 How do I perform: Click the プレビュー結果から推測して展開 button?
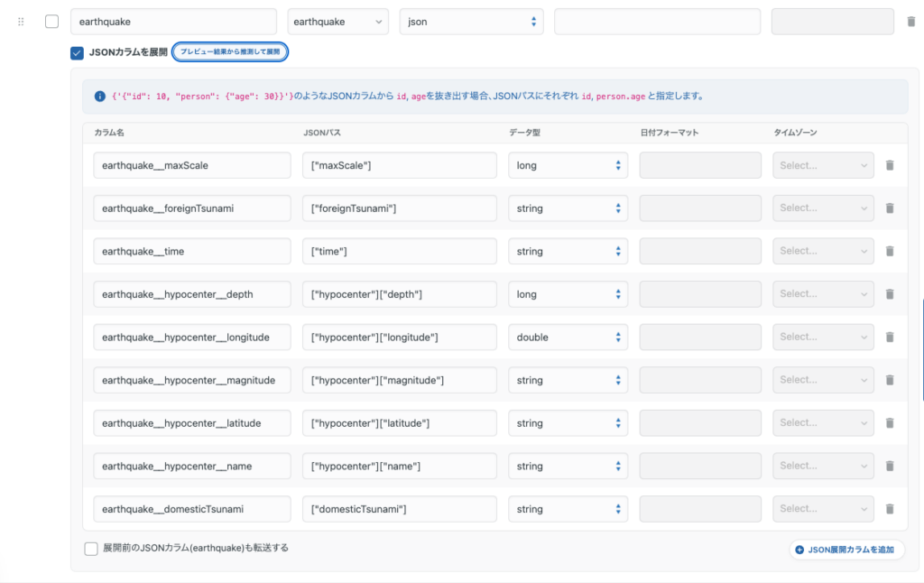[x=230, y=52]
